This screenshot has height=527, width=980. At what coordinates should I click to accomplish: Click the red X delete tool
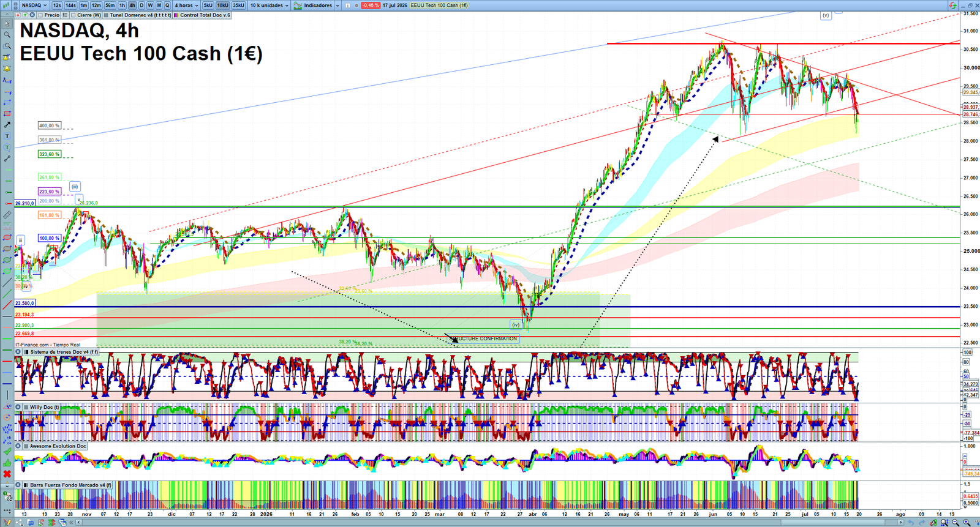(x=7, y=474)
